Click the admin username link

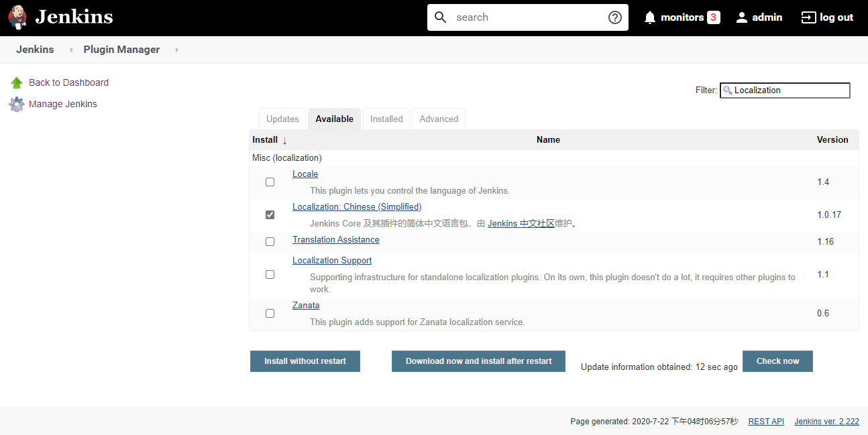click(767, 17)
